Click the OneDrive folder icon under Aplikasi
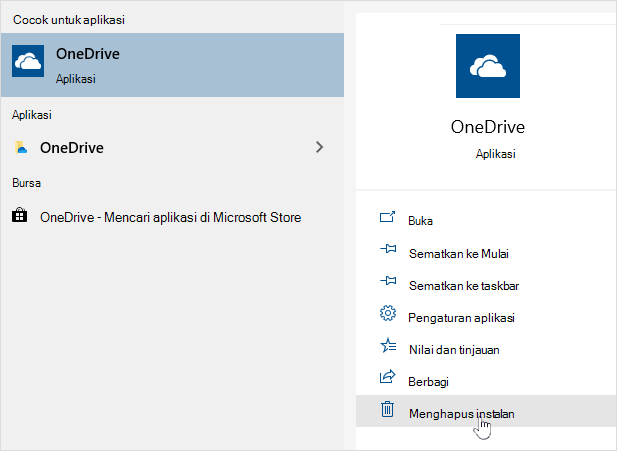 pos(21,147)
